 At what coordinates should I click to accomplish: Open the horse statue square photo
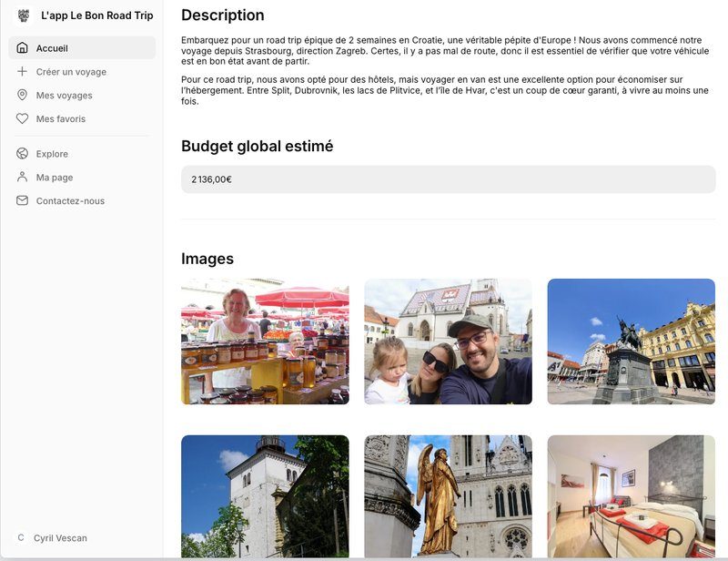tap(631, 342)
